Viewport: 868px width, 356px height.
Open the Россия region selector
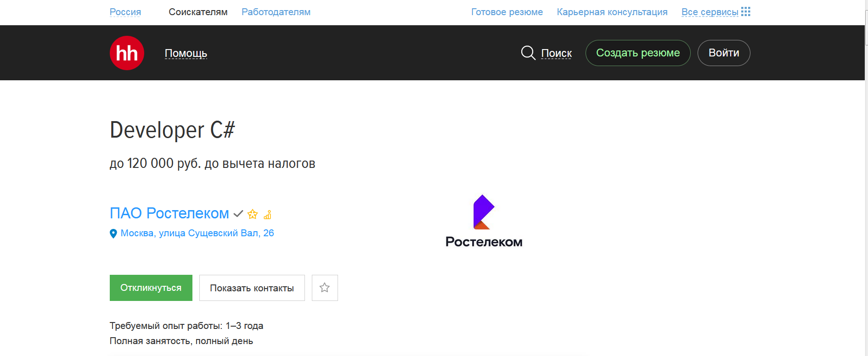(x=125, y=12)
